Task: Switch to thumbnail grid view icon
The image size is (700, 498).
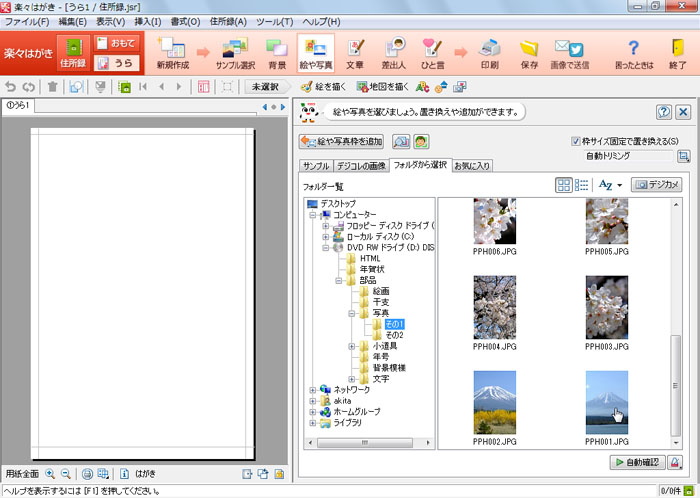Action: [564, 185]
